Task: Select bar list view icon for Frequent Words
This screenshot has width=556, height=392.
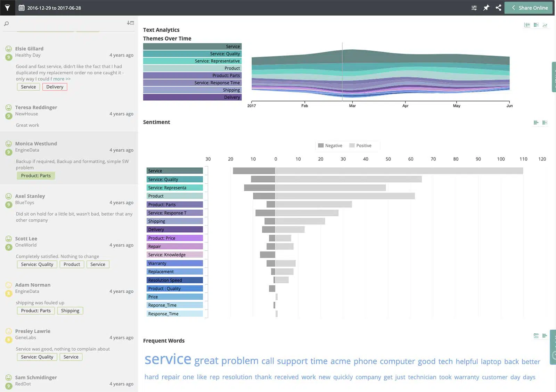Action: (x=545, y=336)
